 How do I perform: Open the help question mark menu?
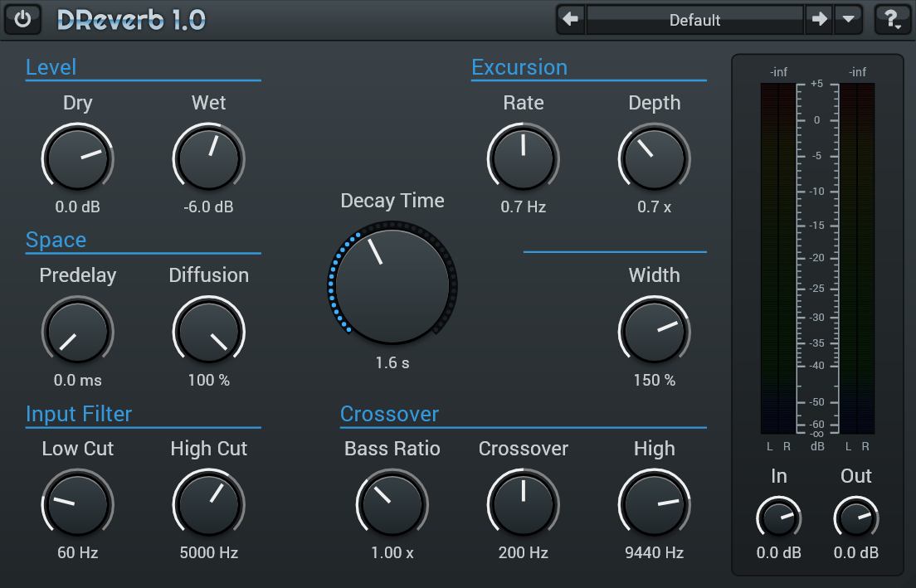point(893,19)
